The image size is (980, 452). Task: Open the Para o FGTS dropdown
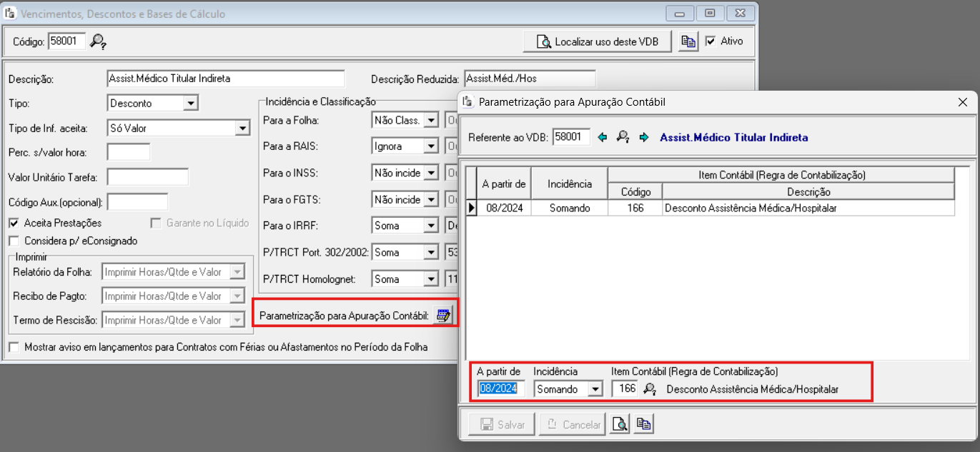tap(430, 200)
